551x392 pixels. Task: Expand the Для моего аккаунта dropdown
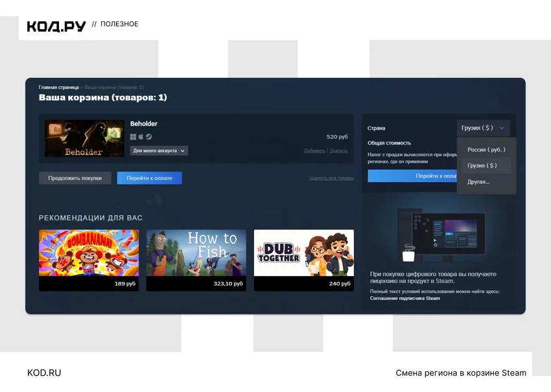[x=159, y=151]
